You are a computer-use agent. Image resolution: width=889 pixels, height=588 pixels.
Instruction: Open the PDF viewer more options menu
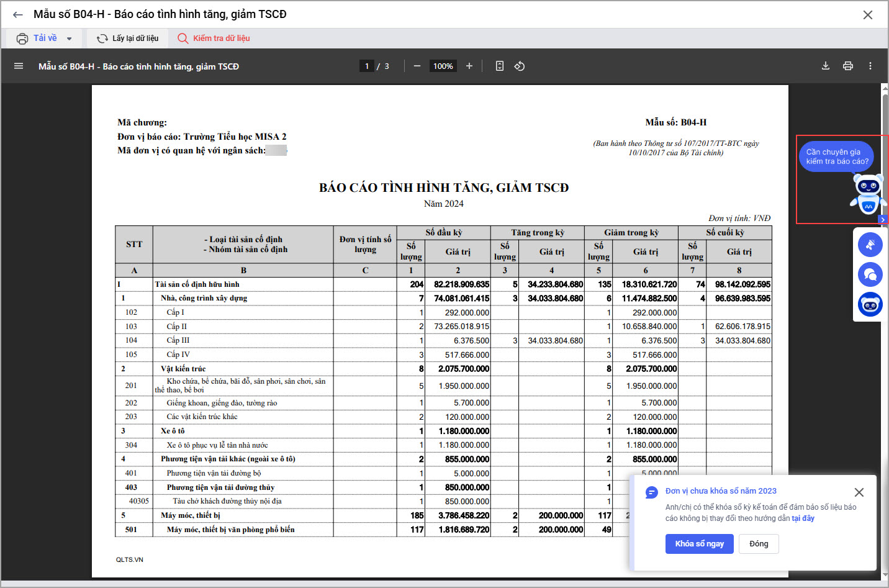point(870,66)
